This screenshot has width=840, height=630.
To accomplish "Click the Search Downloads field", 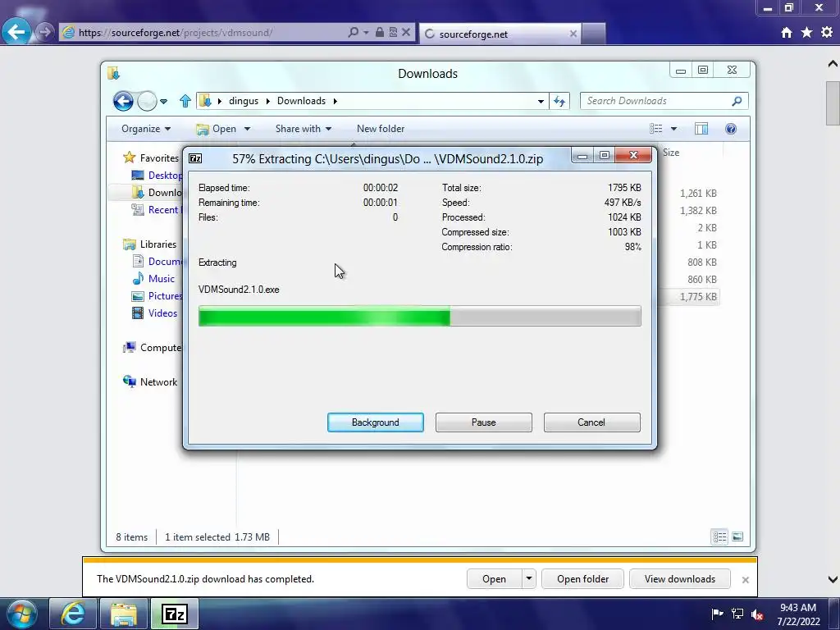I will (664, 101).
